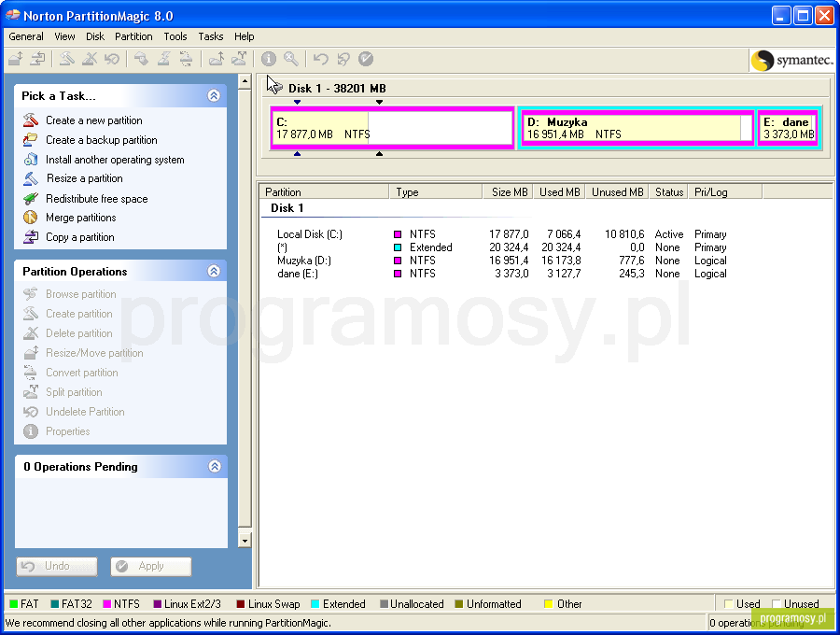Click the FAT32 teal swatch in the legend

click(x=55, y=604)
